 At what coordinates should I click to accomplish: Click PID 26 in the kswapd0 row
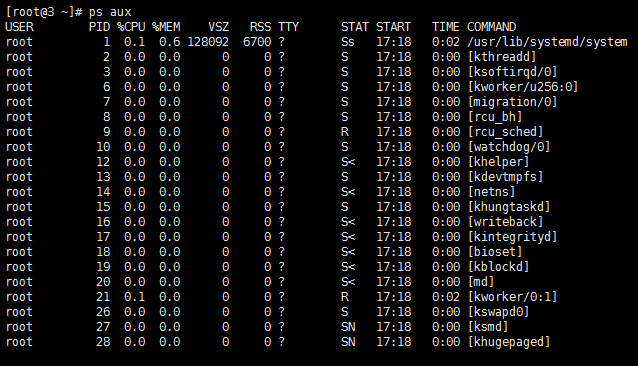[103, 312]
